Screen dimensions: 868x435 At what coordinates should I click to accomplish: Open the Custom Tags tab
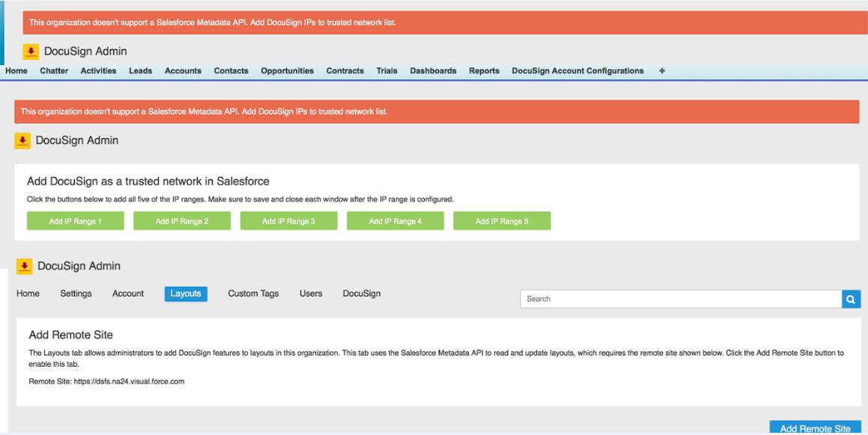(x=253, y=293)
